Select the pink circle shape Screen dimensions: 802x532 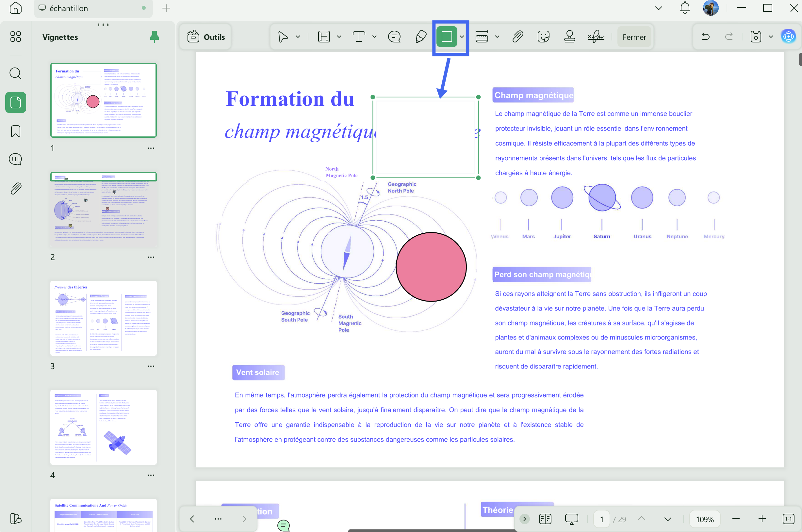tap(431, 267)
